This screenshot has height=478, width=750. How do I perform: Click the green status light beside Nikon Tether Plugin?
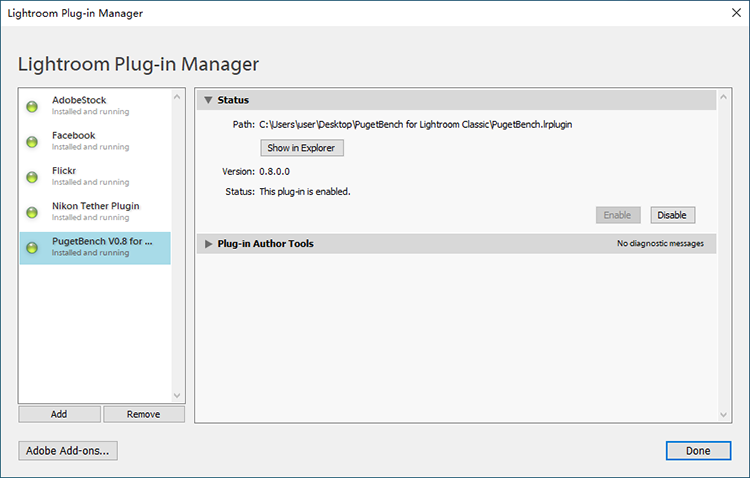32,212
